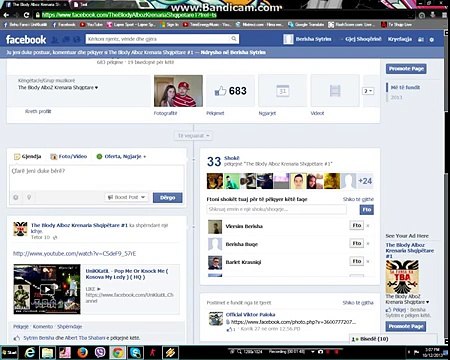Dismiss Vlersim Berisha suggestion
This screenshot has width=450, height=360.
click(368, 226)
